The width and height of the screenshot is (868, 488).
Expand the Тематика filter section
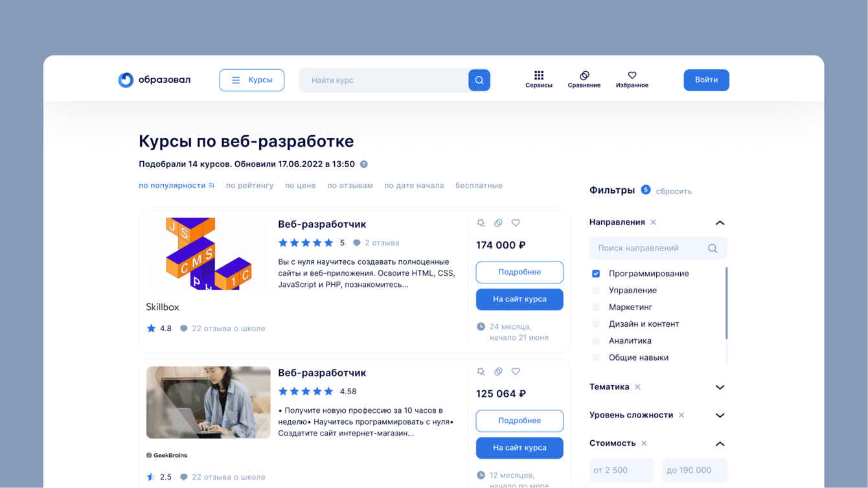point(720,387)
